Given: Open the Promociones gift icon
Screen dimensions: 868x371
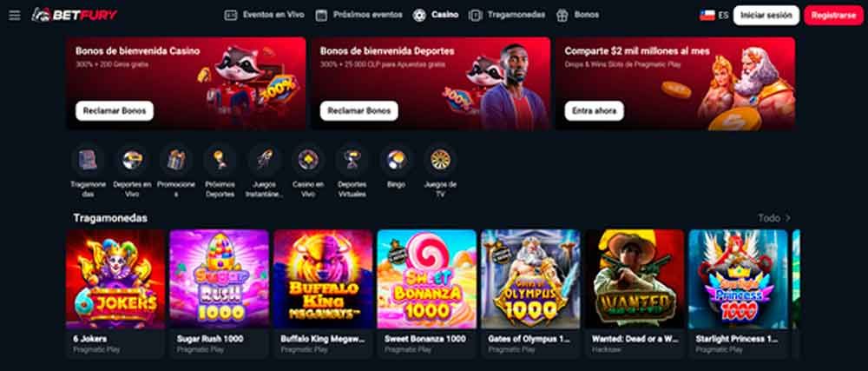Looking at the screenshot, I should coord(176,160).
